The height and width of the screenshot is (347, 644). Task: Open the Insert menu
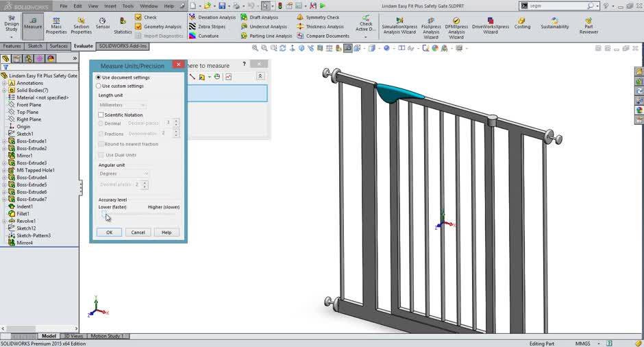110,6
